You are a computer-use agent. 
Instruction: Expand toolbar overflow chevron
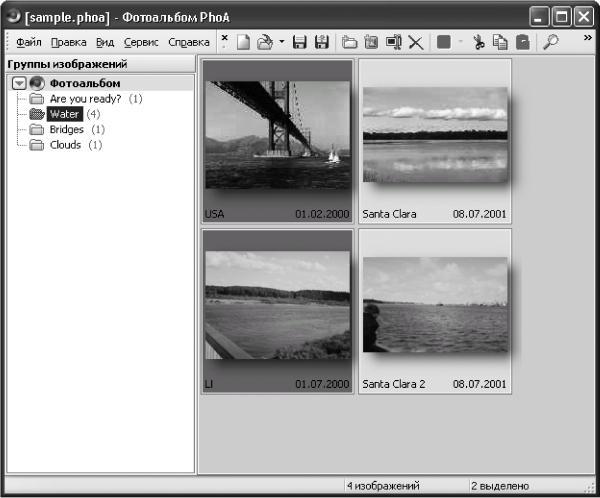pos(588,38)
